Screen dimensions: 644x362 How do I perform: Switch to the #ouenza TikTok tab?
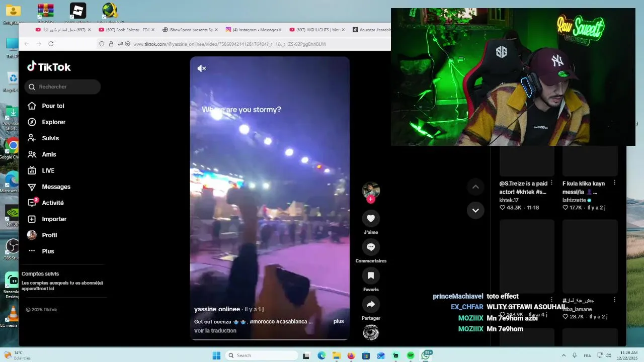point(371,30)
